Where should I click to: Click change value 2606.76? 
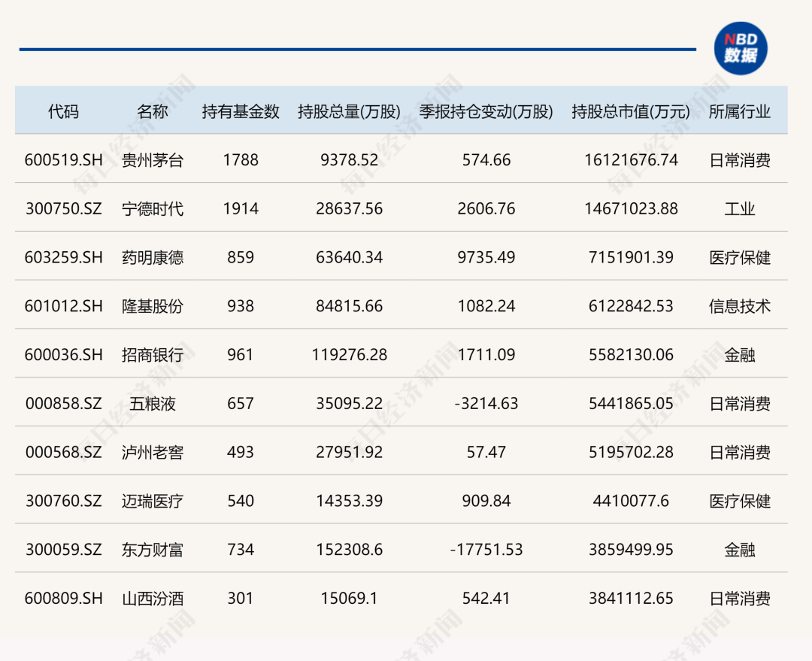click(x=486, y=209)
